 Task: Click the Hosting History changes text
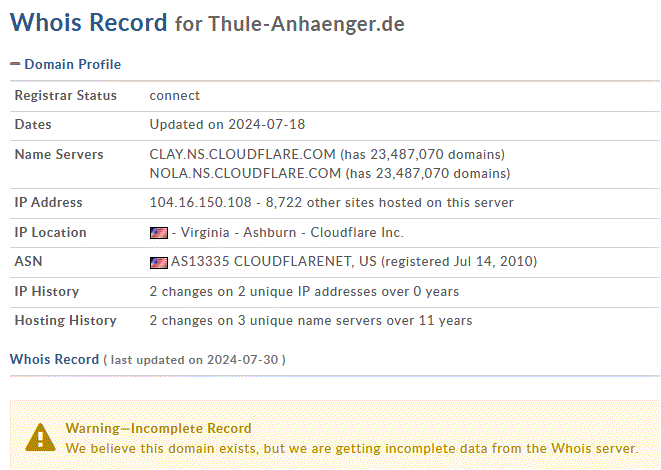click(x=311, y=320)
